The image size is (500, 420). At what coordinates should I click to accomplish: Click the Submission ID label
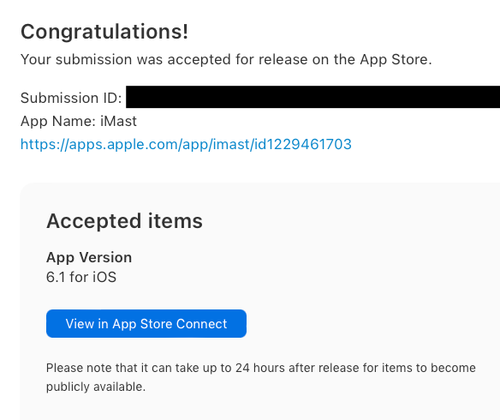[71, 98]
